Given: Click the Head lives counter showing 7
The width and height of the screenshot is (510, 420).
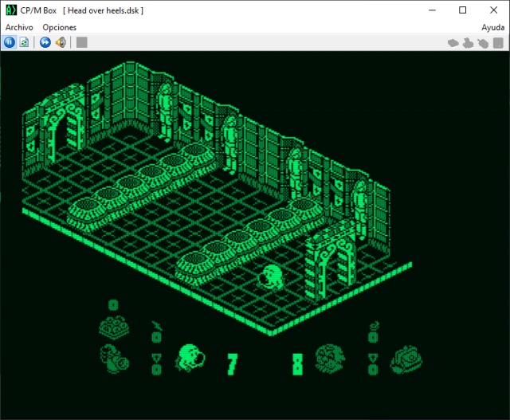Looking at the screenshot, I should click(232, 364).
